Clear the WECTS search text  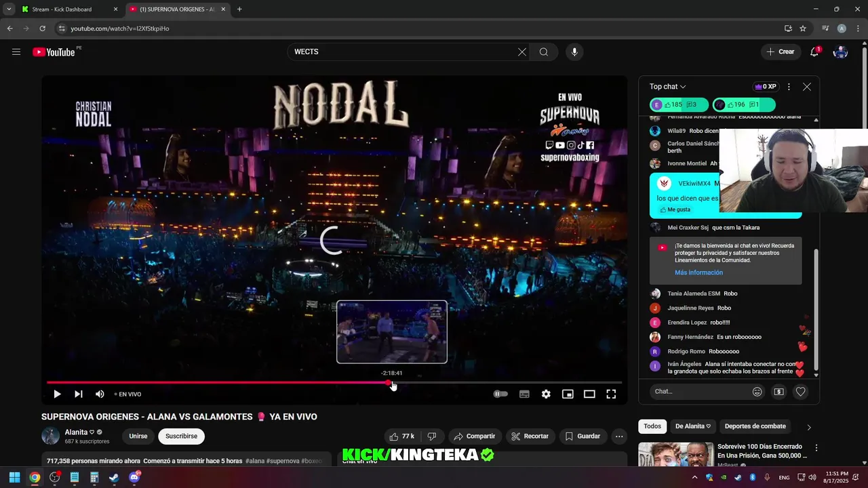[522, 52]
